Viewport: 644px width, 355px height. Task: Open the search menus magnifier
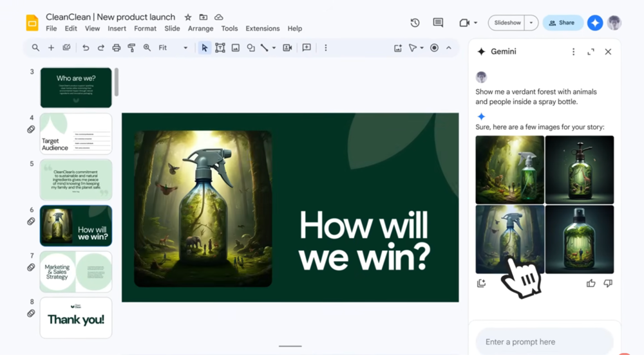tap(35, 48)
